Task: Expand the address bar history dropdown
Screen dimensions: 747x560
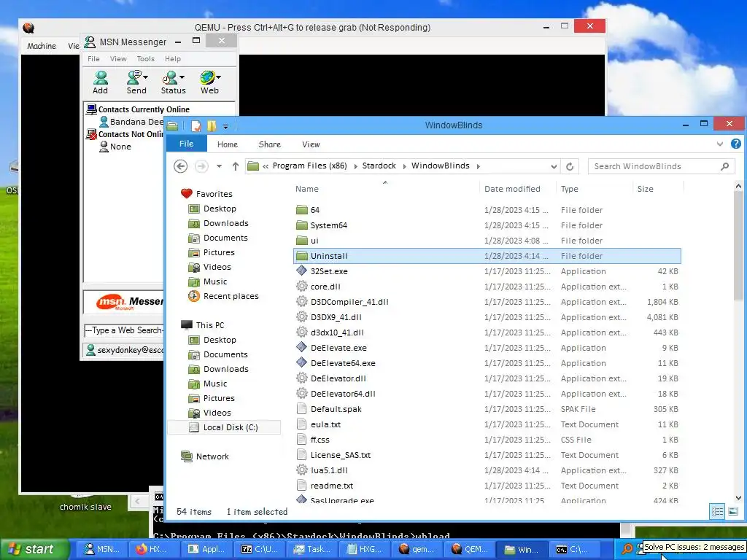Action: (554, 166)
